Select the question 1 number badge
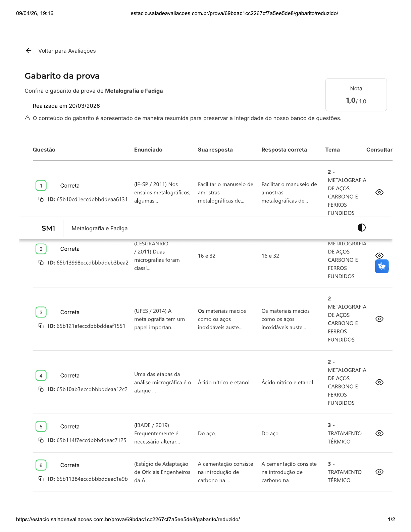This screenshot has width=411, height=532. pos(41,186)
